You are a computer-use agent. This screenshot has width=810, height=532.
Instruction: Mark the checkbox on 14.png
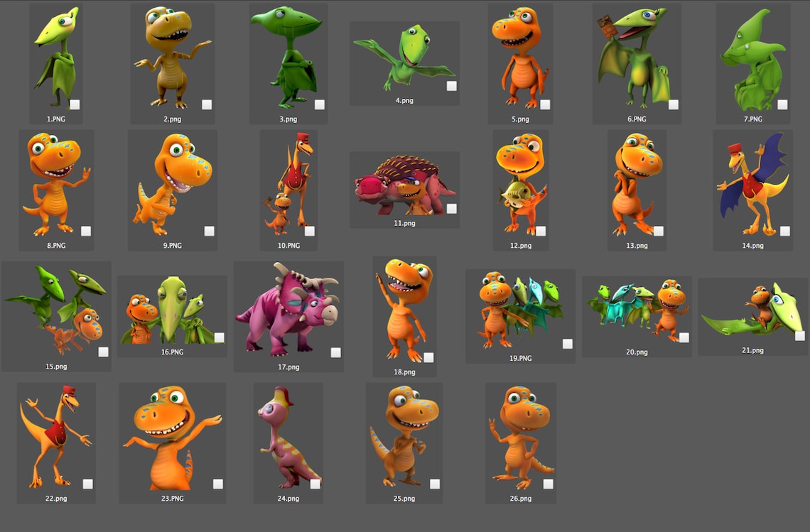[x=784, y=230]
